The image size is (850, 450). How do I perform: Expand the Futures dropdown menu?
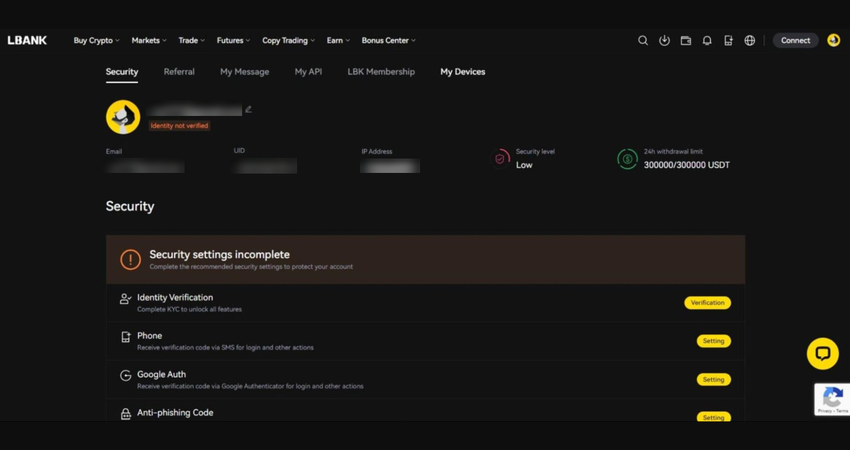tap(233, 41)
